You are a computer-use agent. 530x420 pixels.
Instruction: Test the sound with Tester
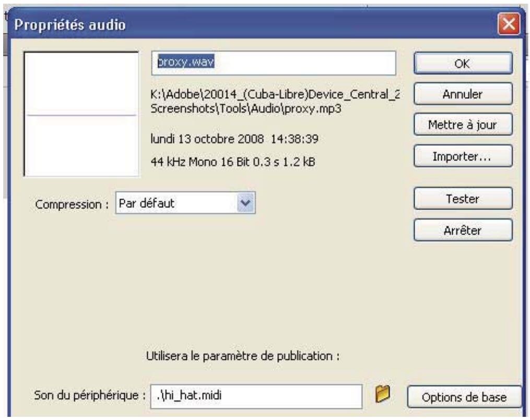click(463, 199)
